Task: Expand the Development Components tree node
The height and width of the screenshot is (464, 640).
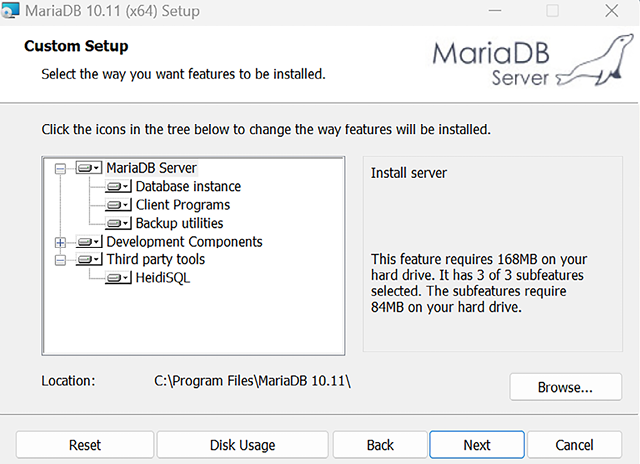Action: click(60, 242)
